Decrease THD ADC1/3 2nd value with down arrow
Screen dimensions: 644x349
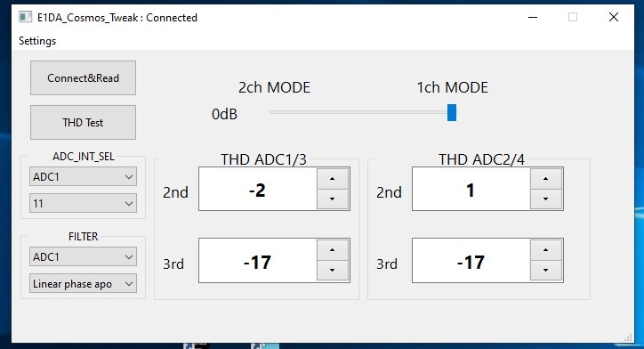[x=333, y=199]
